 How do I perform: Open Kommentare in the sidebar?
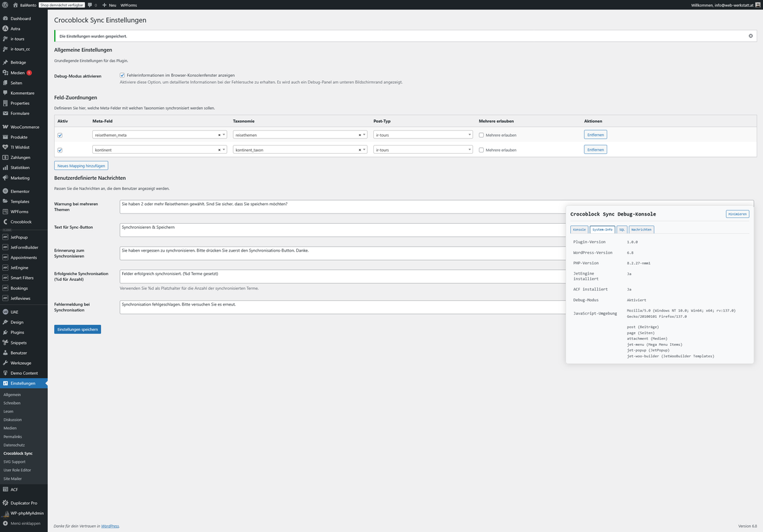click(24, 93)
